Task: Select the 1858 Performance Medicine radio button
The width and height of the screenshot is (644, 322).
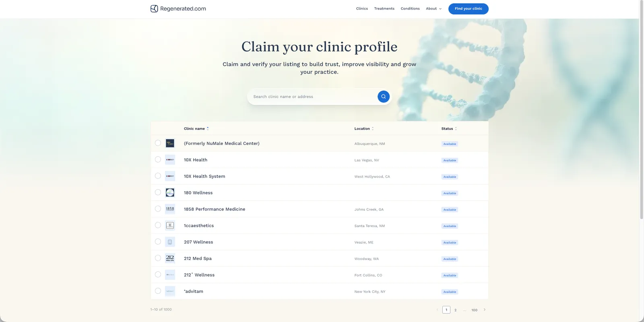Action: point(158,208)
